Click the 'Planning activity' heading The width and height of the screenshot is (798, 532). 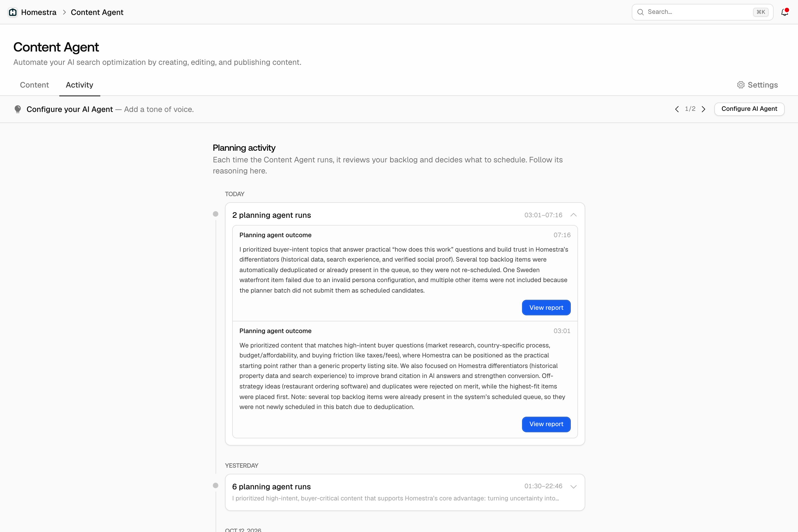tap(244, 148)
